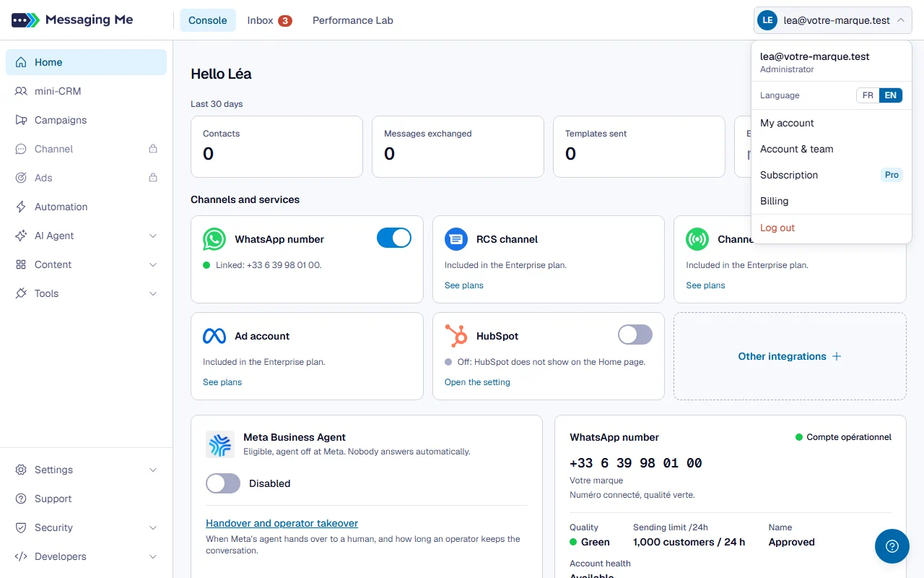Click the Meta Business Agent icon
Viewport: 924px width, 578px height.
tap(220, 444)
